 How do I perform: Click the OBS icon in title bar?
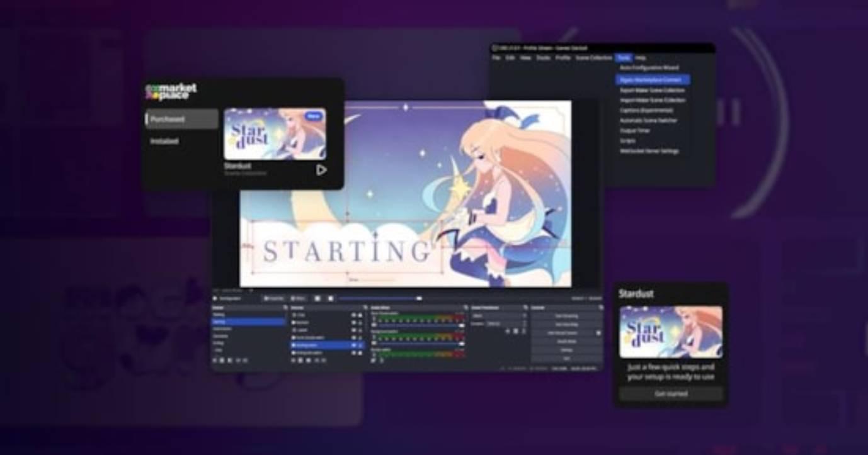(x=495, y=48)
